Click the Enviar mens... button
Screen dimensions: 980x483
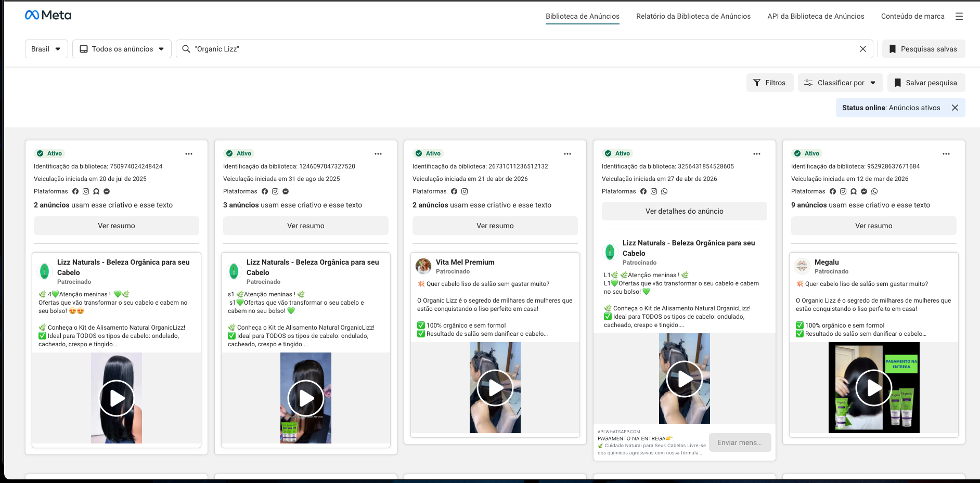(740, 442)
